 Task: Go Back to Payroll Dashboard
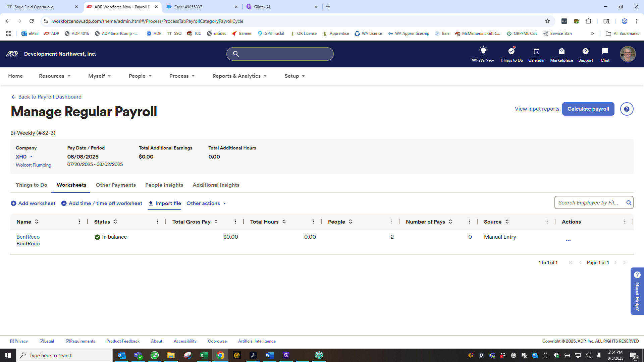[46, 97]
